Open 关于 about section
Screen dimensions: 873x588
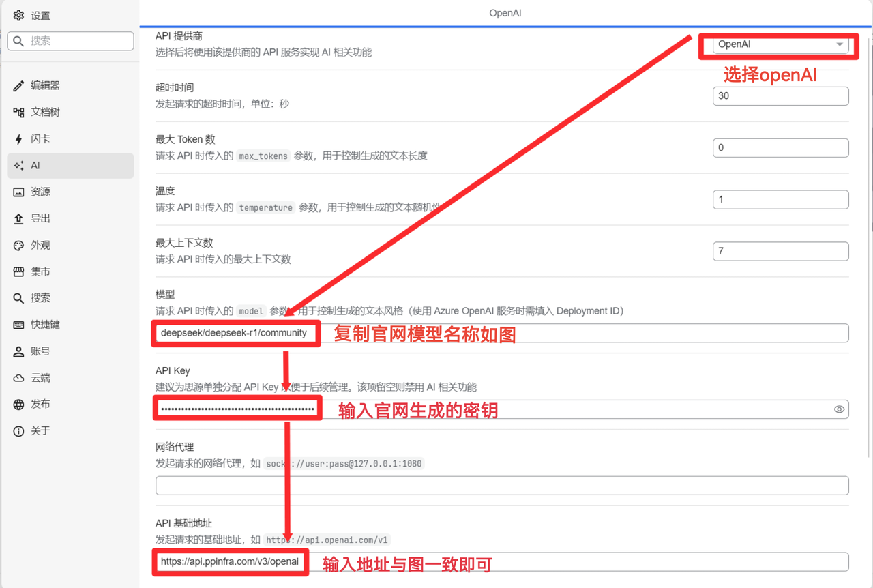70,431
